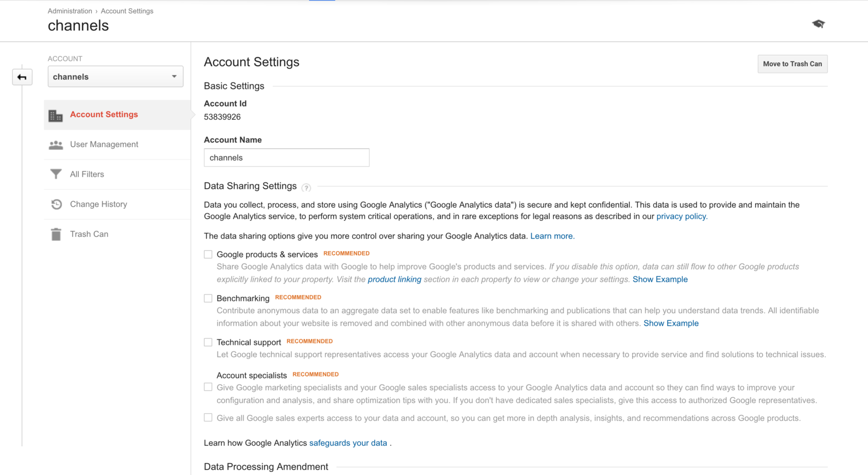
Task: Click the Move to Trash Can button
Action: 792,64
